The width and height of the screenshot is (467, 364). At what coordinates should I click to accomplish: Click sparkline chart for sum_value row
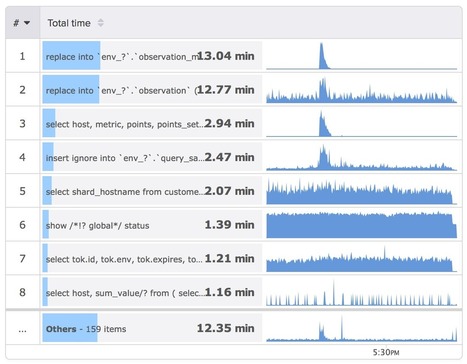(362, 292)
